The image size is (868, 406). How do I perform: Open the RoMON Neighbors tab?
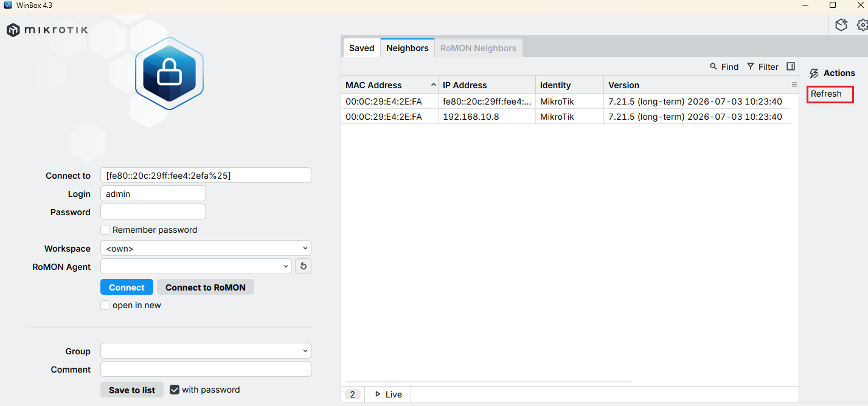tap(478, 48)
